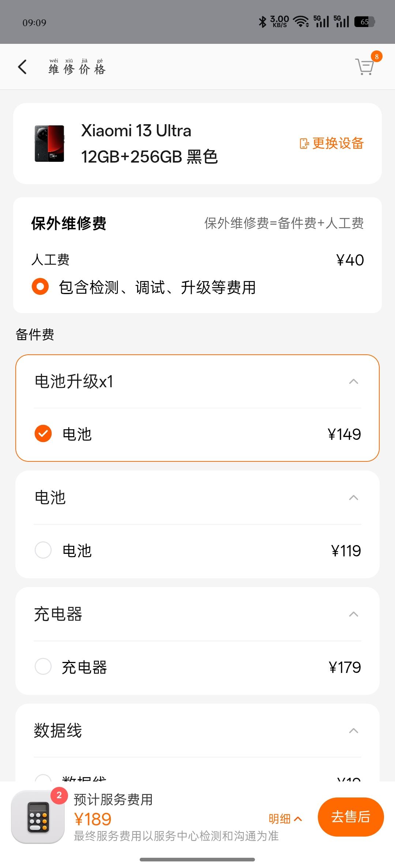Image resolution: width=395 pixels, height=868 pixels.
Task: Expand the 明细 cost details
Action: [285, 819]
